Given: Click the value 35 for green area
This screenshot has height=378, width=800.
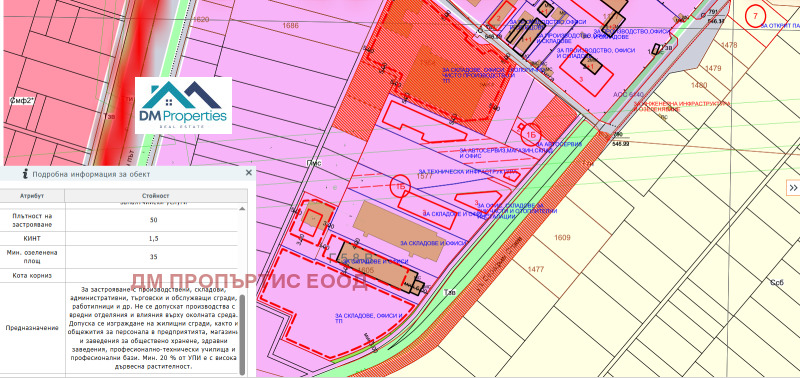Looking at the screenshot, I should (153, 257).
